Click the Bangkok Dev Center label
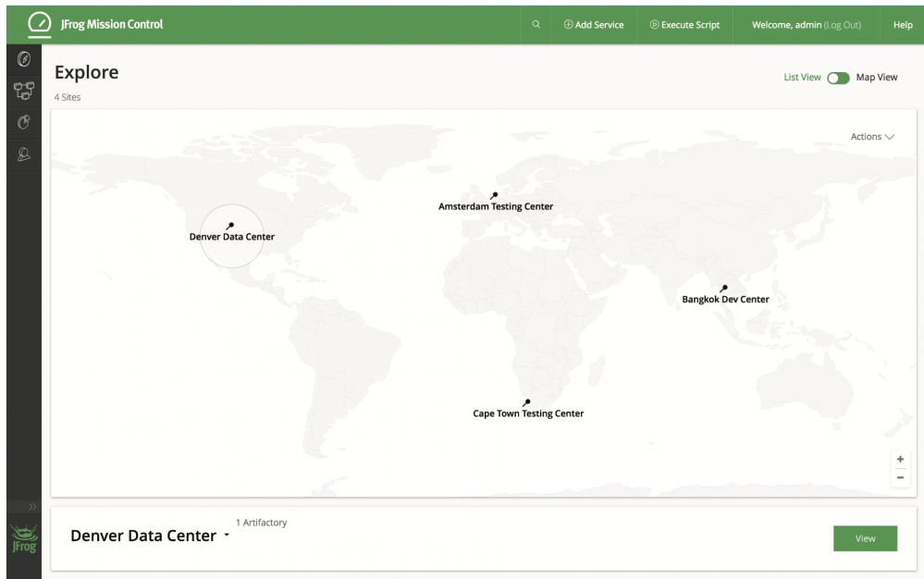 pos(725,300)
